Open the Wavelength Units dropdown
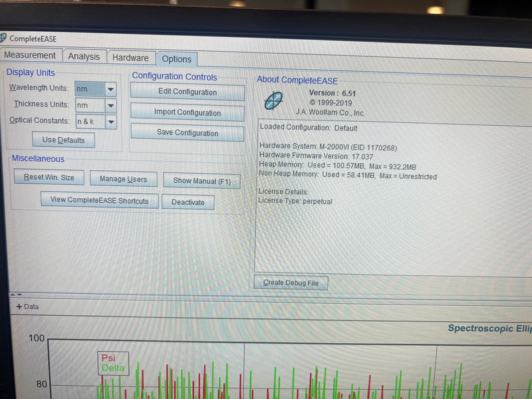The height and width of the screenshot is (399, 532). 110,89
